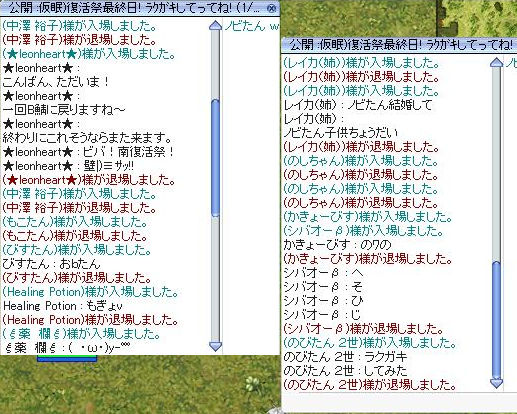Click the blue-green character HP bar below left window

click(67, 358)
